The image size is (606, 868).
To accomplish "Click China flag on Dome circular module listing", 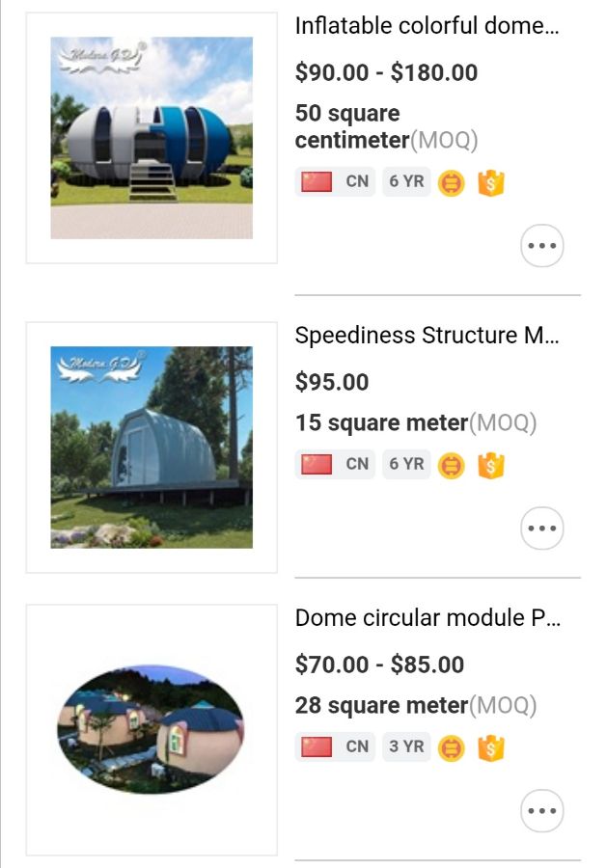I will [317, 746].
